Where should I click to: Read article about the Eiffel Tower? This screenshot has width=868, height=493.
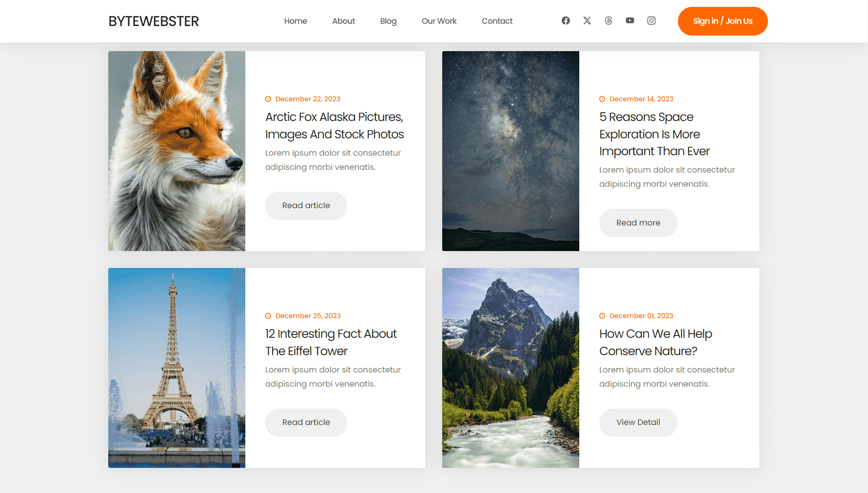(x=306, y=423)
